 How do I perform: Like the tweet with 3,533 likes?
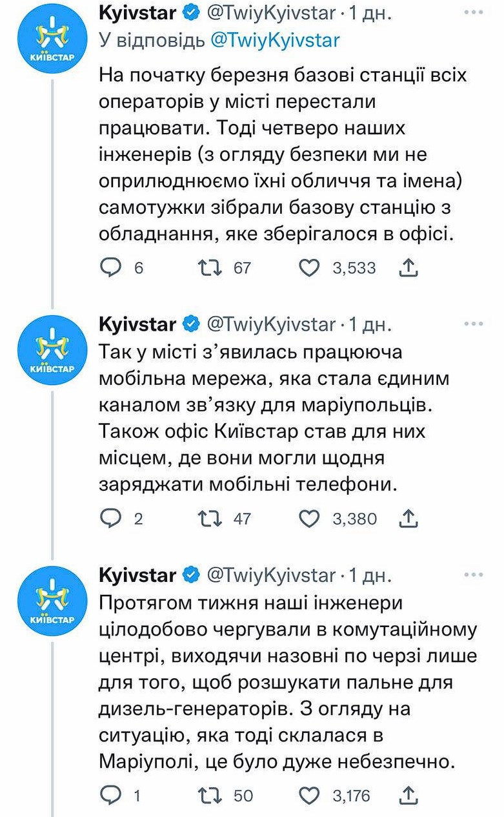(309, 267)
